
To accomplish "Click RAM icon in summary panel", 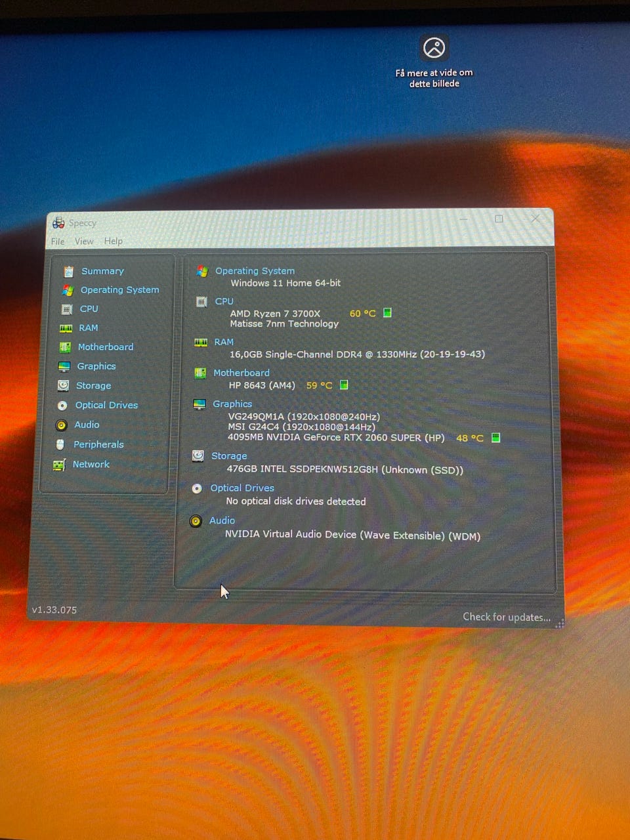I will pos(201,343).
